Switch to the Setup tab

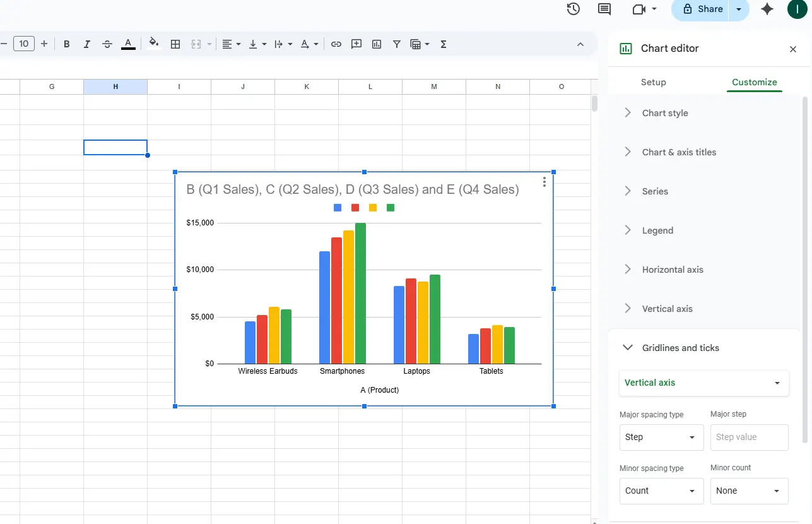coord(653,82)
